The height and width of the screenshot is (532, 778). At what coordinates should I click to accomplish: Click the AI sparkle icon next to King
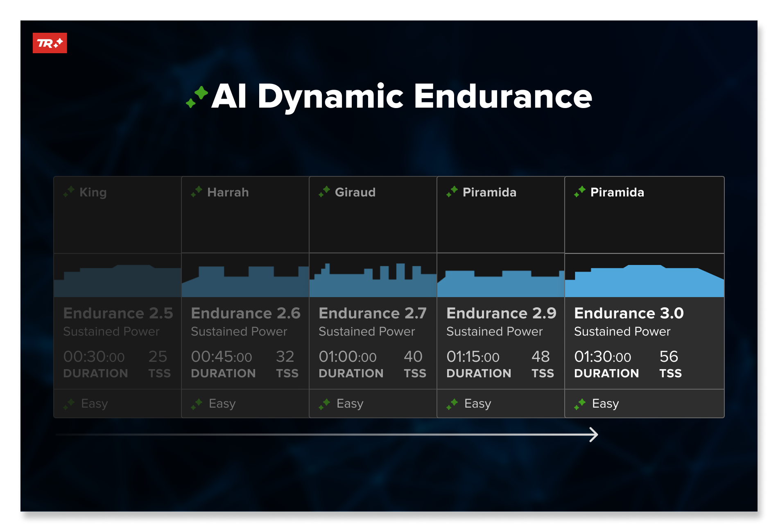coord(69,192)
